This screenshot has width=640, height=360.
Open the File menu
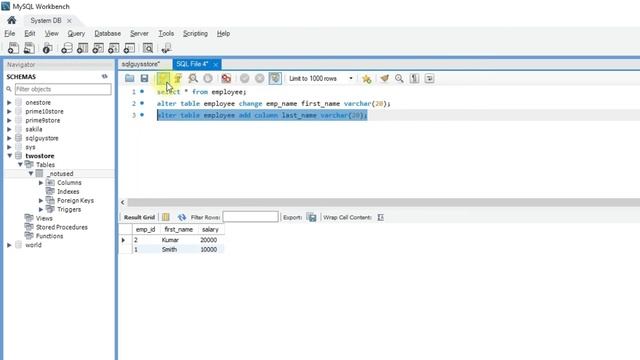pyautogui.click(x=10, y=33)
